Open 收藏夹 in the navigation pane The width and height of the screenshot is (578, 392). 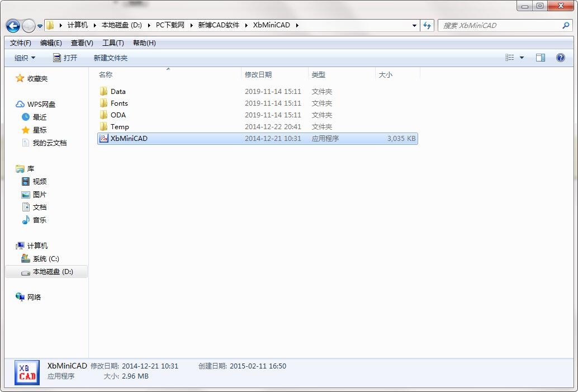(37, 78)
